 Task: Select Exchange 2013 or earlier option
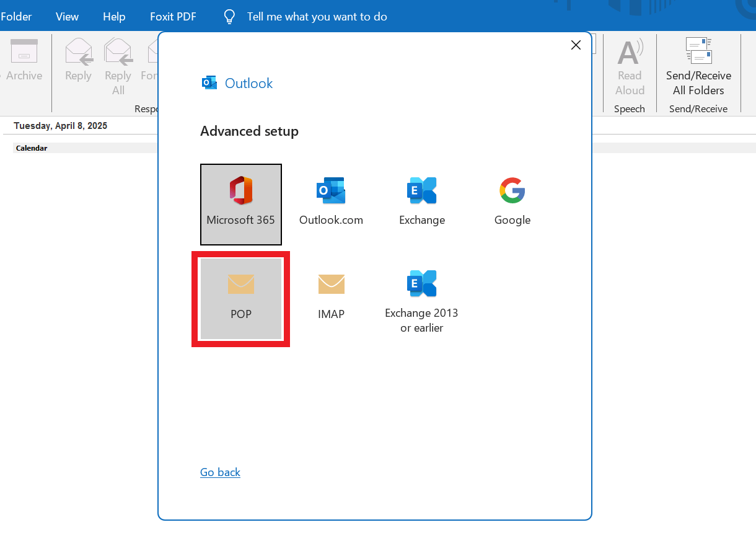click(x=422, y=299)
